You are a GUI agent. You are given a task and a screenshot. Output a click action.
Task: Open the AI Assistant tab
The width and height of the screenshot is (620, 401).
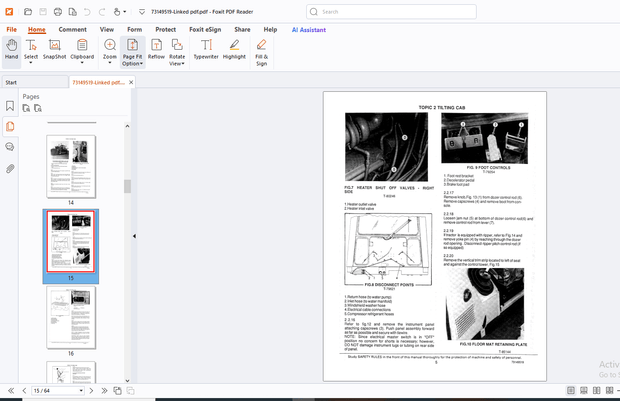309,30
